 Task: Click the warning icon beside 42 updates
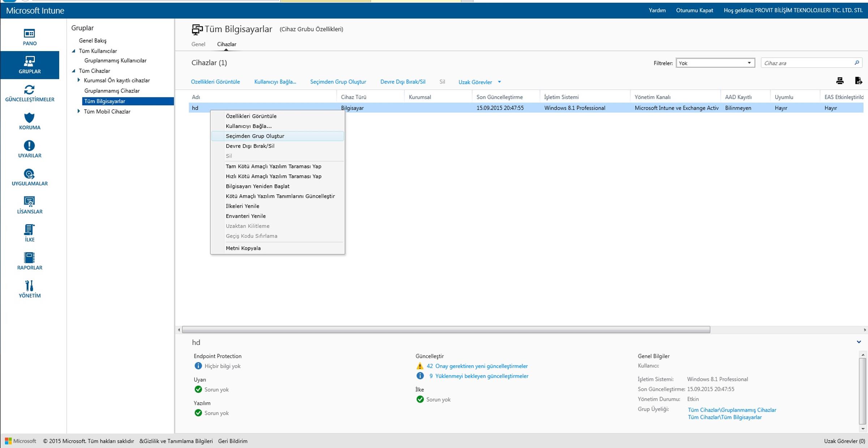coord(420,366)
